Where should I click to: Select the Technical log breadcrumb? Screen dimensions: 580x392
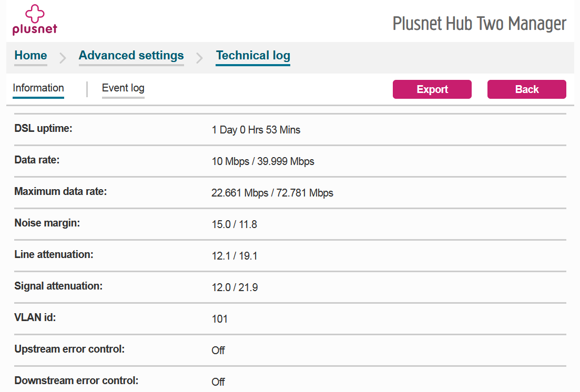[253, 55]
